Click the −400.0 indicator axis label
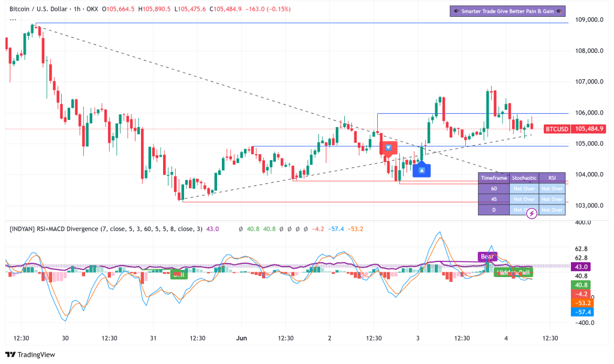 click(584, 323)
